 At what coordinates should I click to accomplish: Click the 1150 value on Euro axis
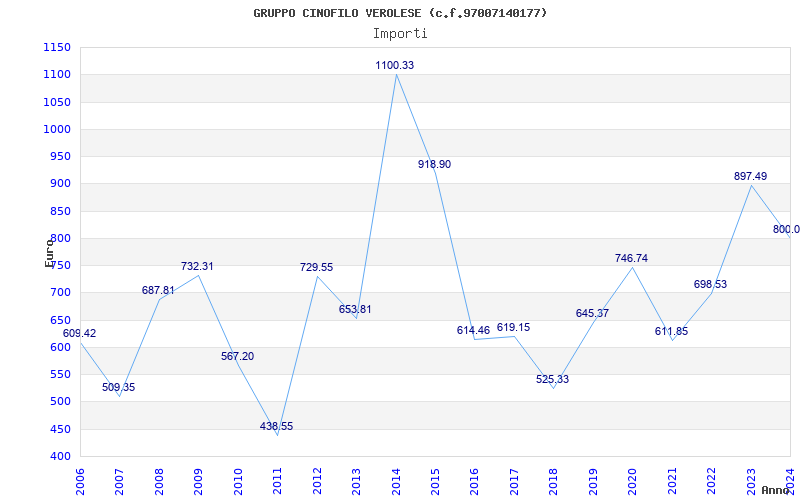57,47
